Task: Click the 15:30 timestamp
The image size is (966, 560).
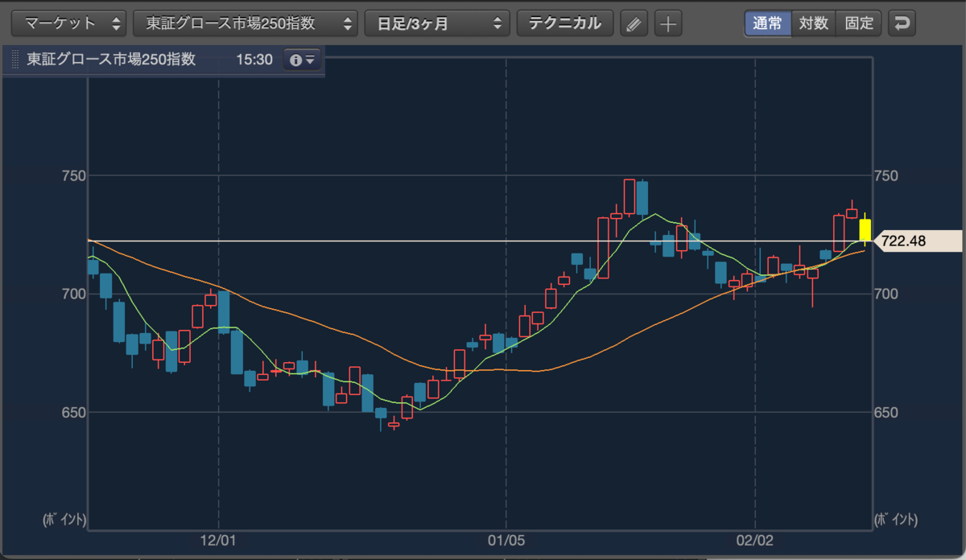Action: [x=254, y=60]
